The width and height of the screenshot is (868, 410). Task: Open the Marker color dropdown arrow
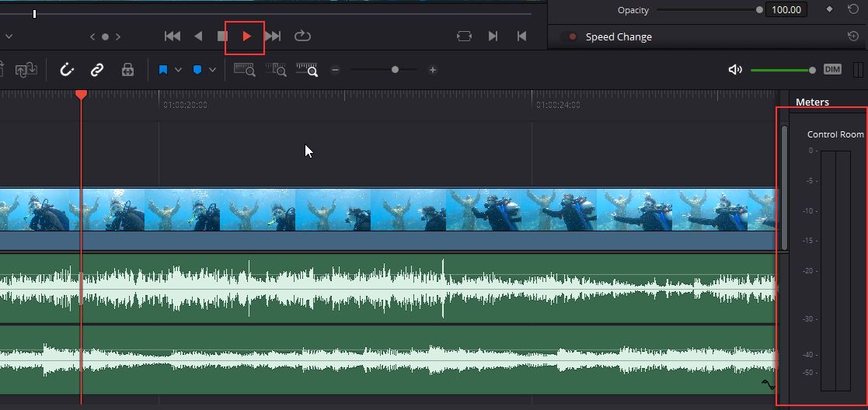[x=213, y=70]
